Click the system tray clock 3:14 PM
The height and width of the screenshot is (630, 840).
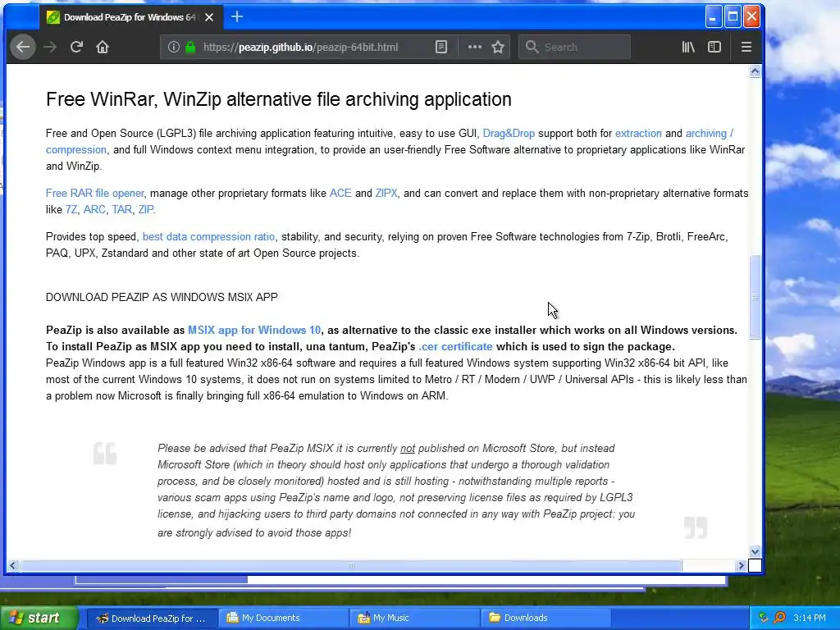pos(810,619)
